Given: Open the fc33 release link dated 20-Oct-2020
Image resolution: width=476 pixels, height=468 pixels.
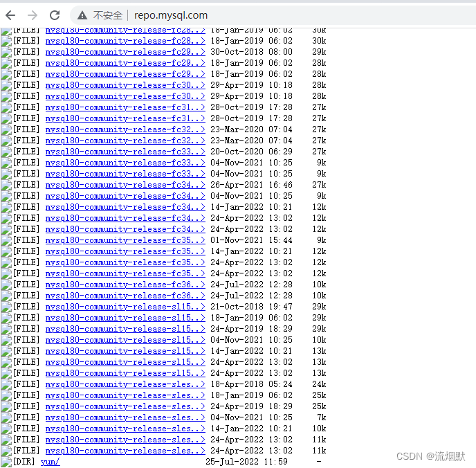Looking at the screenshot, I should tap(125, 152).
